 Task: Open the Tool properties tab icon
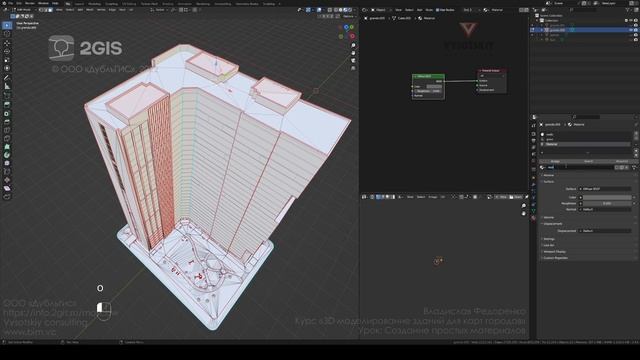pyautogui.click(x=533, y=126)
